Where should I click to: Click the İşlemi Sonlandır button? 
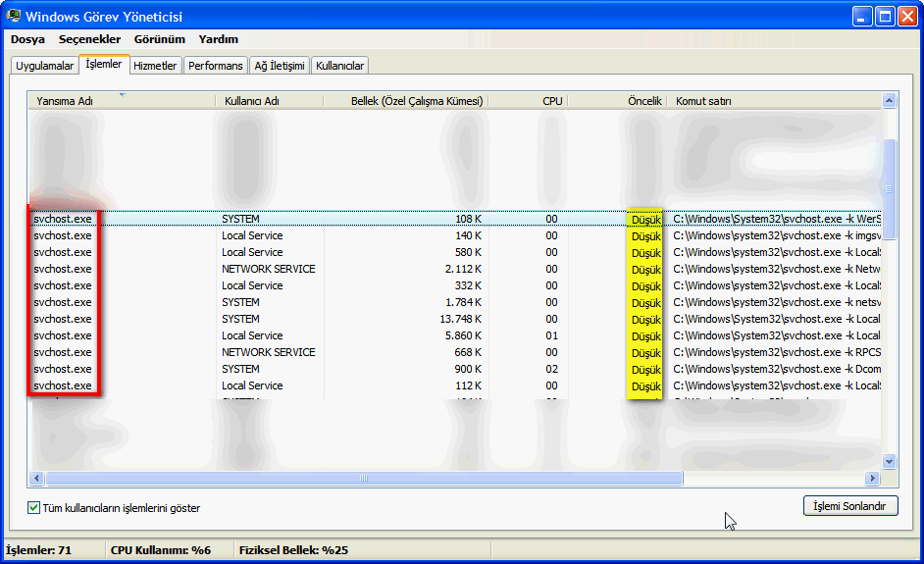(850, 506)
